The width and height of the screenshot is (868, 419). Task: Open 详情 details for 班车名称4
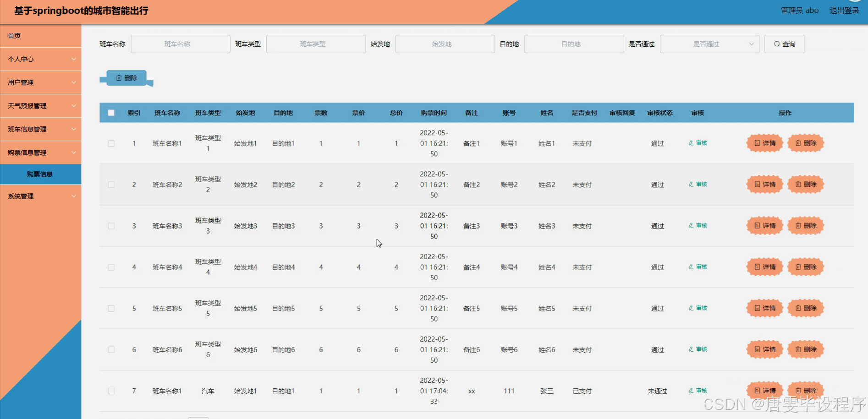click(765, 267)
